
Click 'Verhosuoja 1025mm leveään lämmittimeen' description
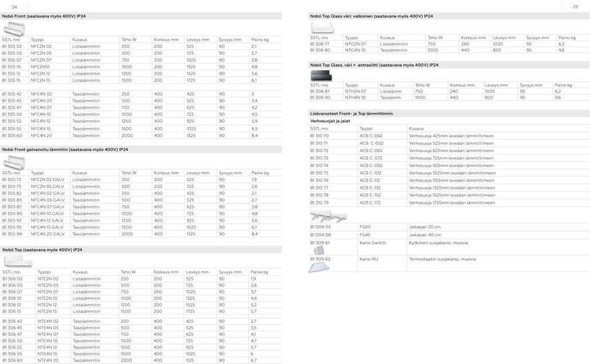(x=452, y=173)
